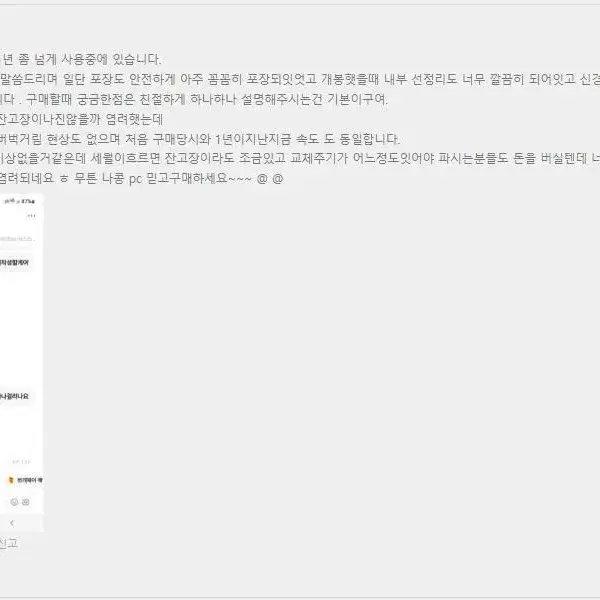Open the attached phone screenshot thumbnail

22,362
